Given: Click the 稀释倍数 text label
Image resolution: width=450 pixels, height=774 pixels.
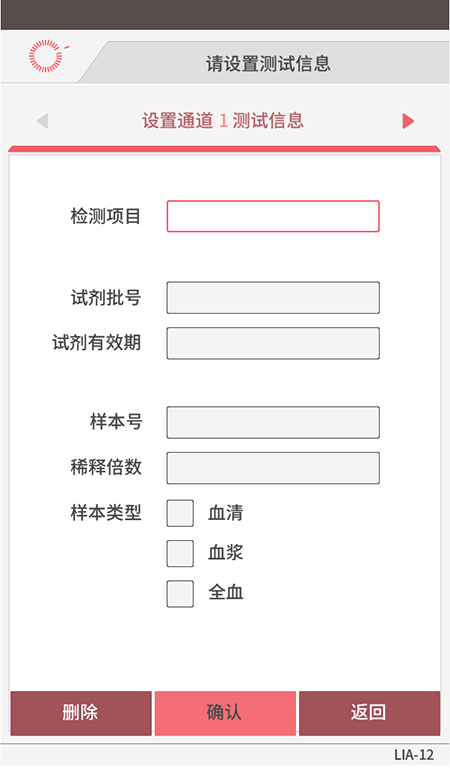Looking at the screenshot, I should point(106,467).
